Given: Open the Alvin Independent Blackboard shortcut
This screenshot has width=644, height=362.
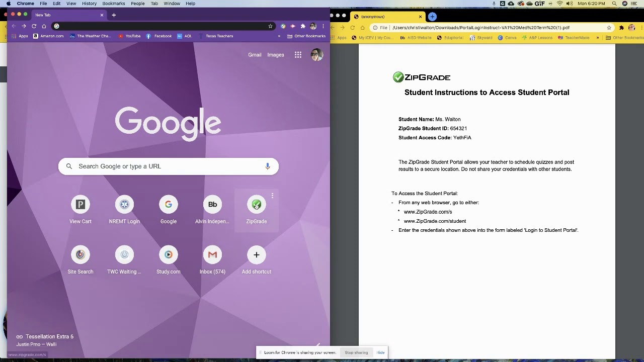Looking at the screenshot, I should tap(212, 210).
